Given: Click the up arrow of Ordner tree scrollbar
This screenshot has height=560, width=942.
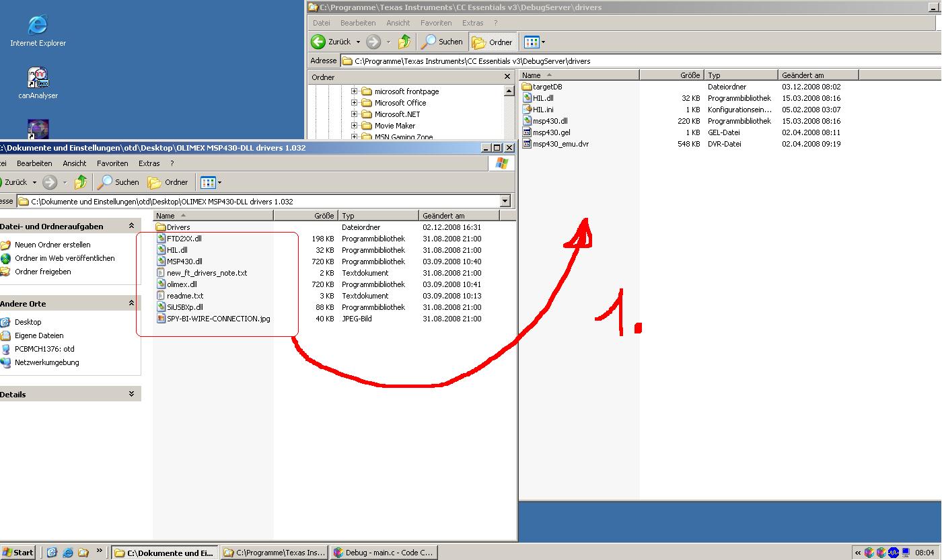Looking at the screenshot, I should 509,91.
